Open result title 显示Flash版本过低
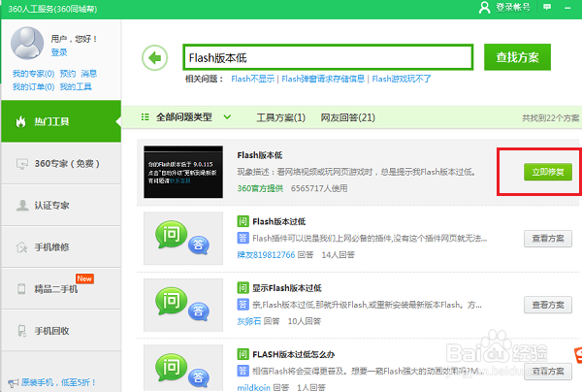This screenshot has width=582, height=392. point(287,287)
